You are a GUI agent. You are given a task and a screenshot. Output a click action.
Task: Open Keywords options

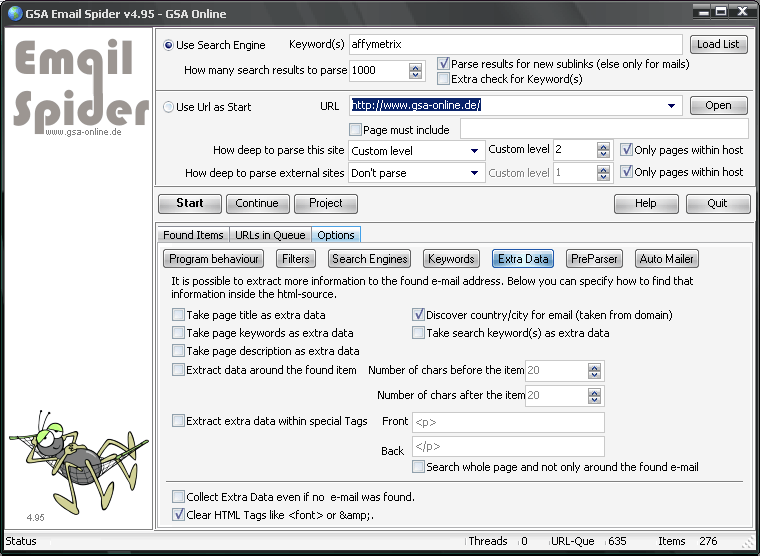451,259
